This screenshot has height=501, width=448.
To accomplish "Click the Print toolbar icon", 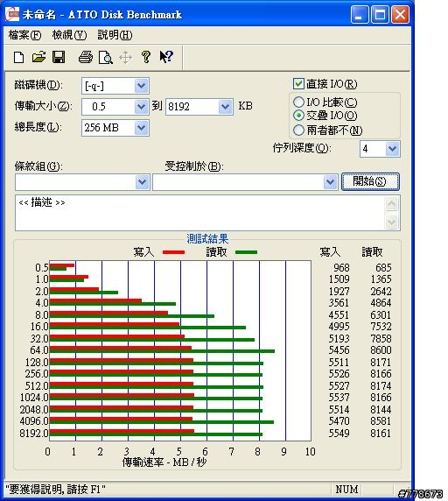I will click(x=86, y=57).
